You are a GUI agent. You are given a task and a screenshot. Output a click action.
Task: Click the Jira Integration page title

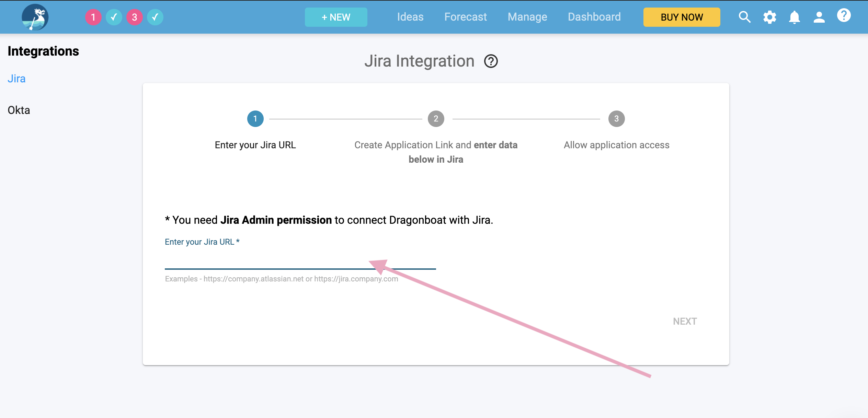coord(419,61)
